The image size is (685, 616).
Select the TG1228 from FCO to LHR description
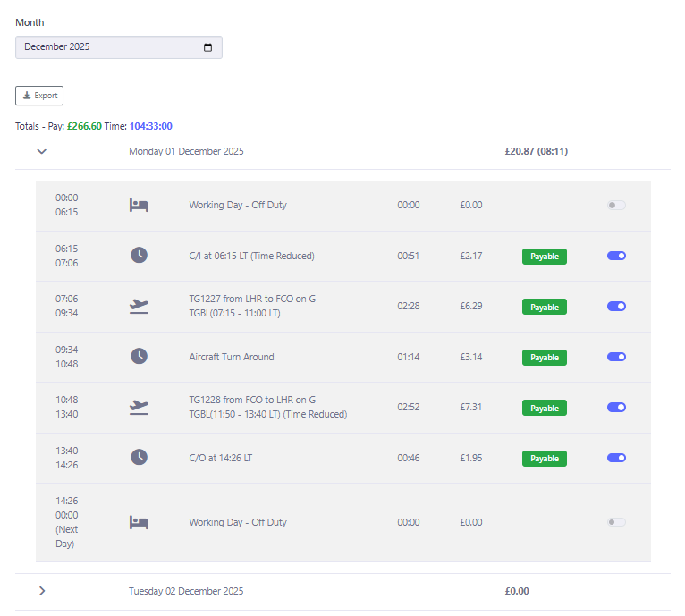click(267, 407)
